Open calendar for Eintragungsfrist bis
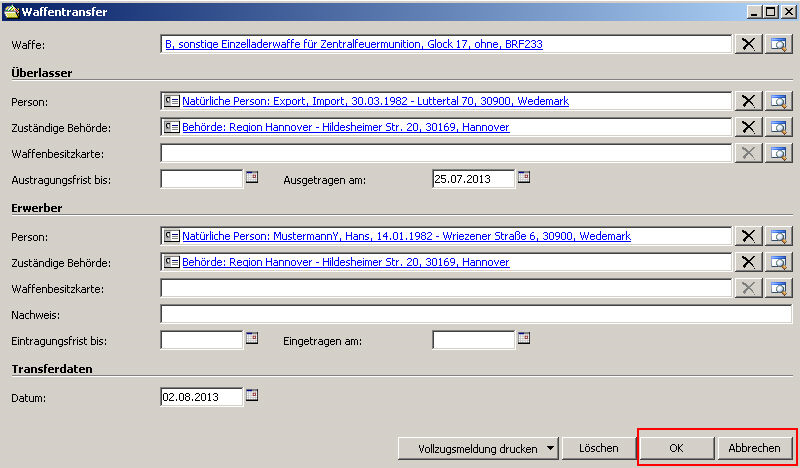 click(x=252, y=338)
